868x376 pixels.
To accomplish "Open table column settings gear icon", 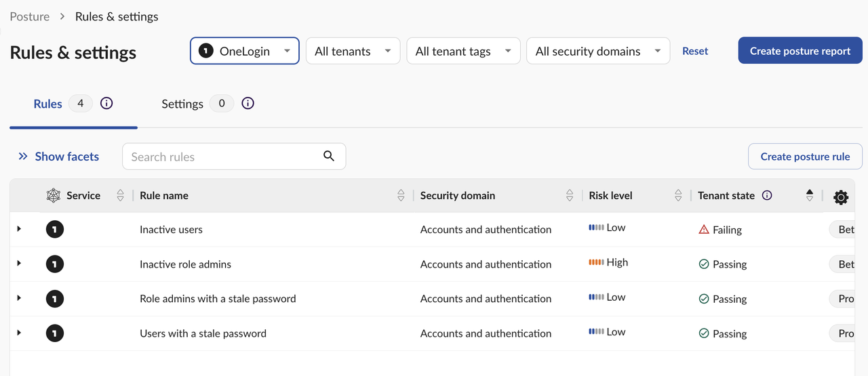I will (841, 197).
